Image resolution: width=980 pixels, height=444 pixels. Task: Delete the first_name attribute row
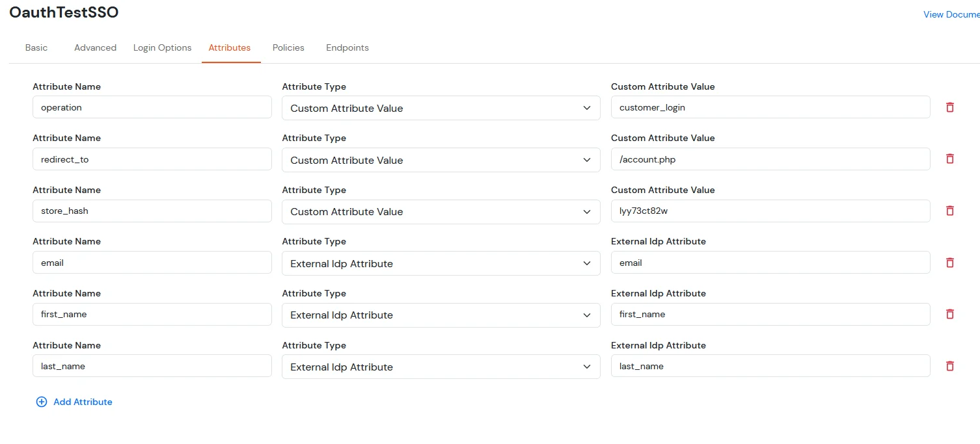pos(949,314)
